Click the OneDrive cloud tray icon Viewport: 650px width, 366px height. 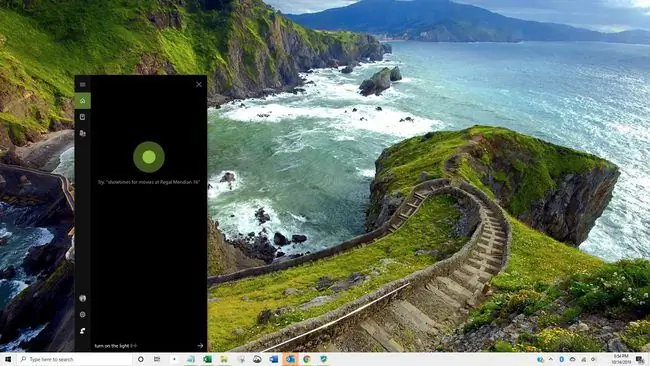pos(572,359)
